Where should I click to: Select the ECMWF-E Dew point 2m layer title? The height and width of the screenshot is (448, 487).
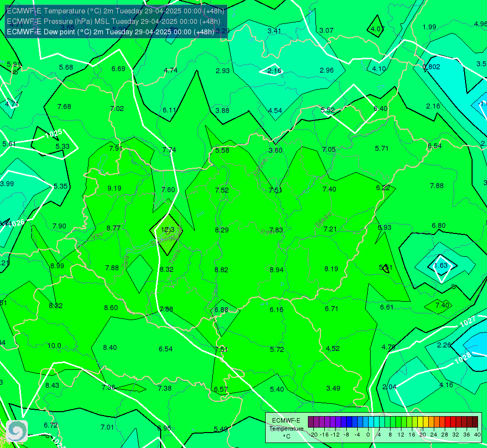[x=110, y=32]
